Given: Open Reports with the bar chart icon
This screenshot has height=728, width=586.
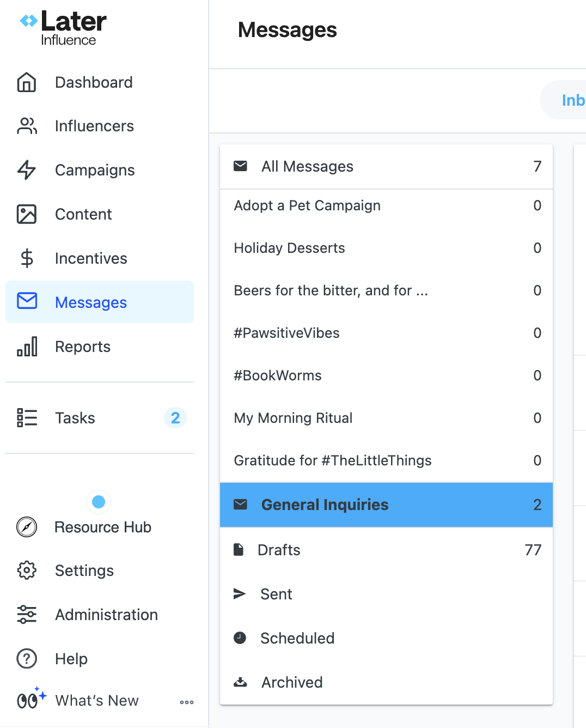Looking at the screenshot, I should (x=26, y=347).
